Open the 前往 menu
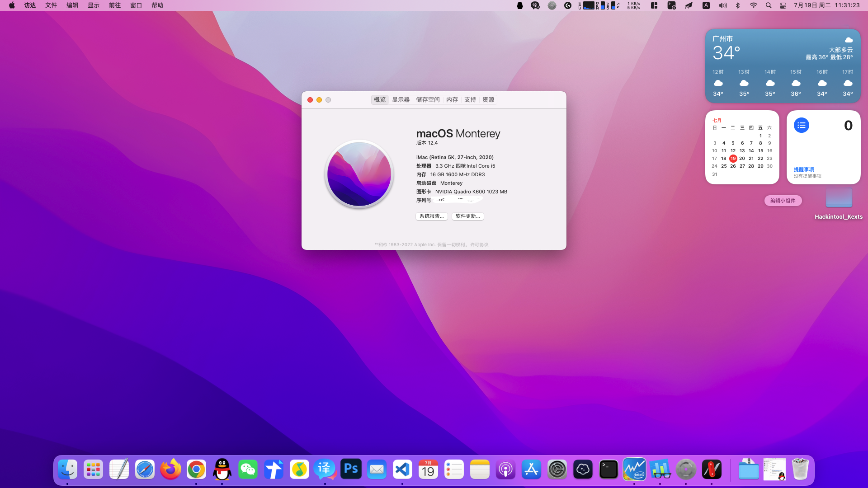This screenshot has height=488, width=868. [x=115, y=5]
